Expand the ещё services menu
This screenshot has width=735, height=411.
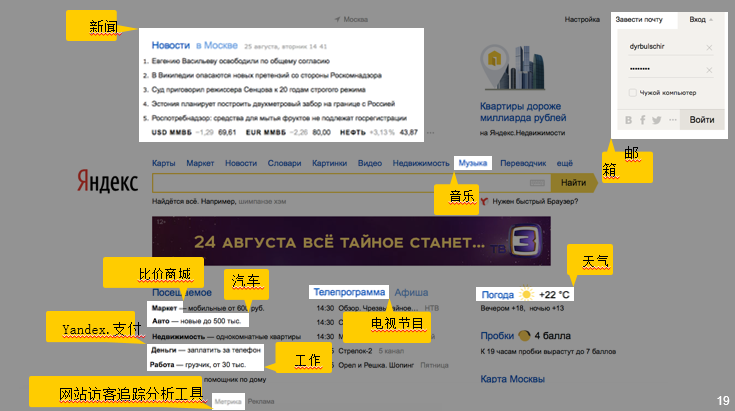[x=565, y=163]
